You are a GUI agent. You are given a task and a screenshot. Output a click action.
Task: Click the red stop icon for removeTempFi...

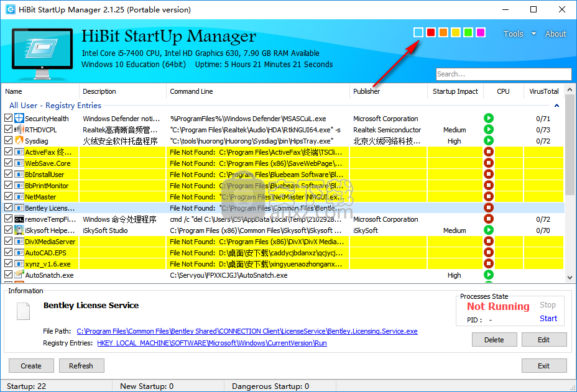click(x=488, y=219)
